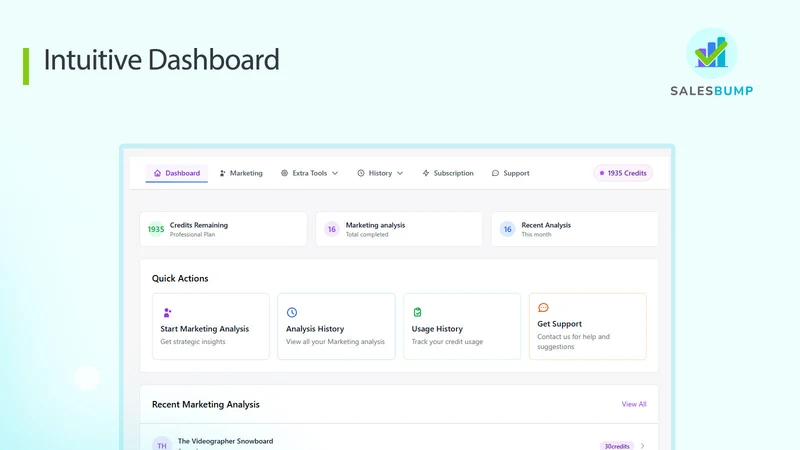Expand the History dropdown chevron
The image size is (800, 450).
[x=400, y=173]
